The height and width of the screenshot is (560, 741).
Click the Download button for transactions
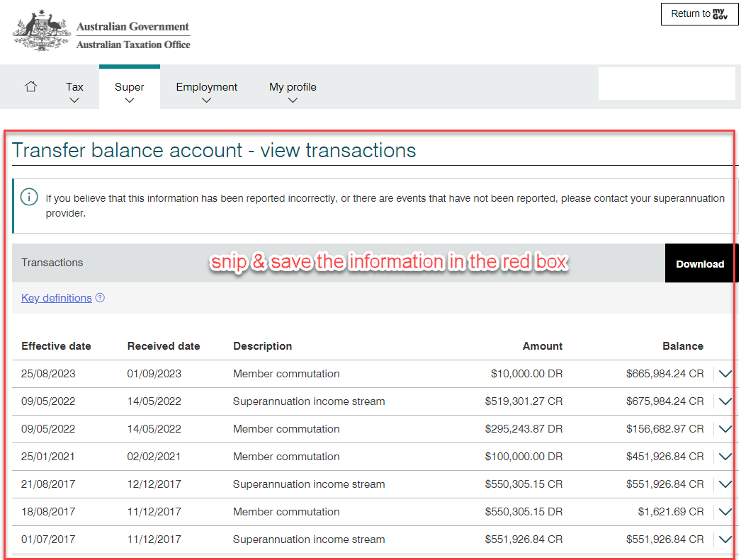[700, 263]
